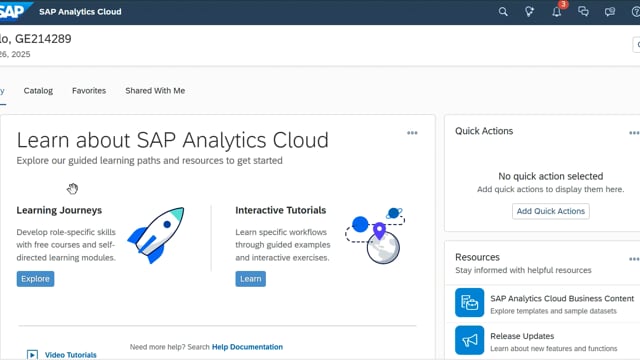
Task: Click the Learn button under Interactive Tutorials
Action: (251, 279)
